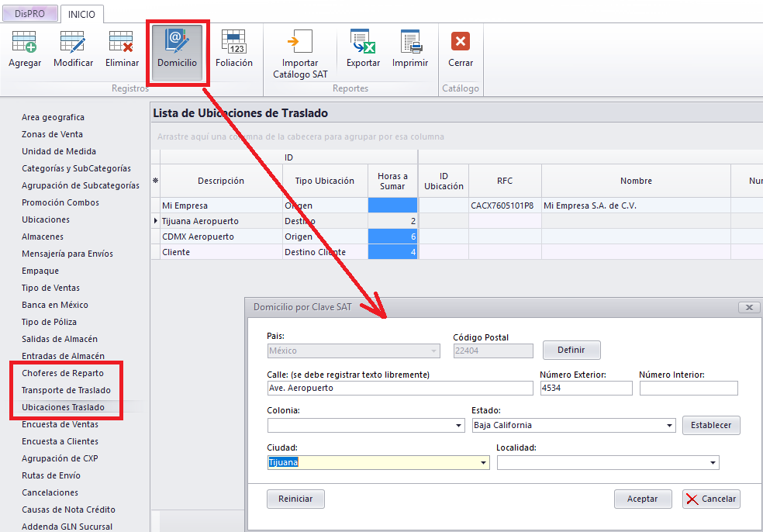Click the Imprimir printer icon
This screenshot has height=532, width=763.
point(410,42)
